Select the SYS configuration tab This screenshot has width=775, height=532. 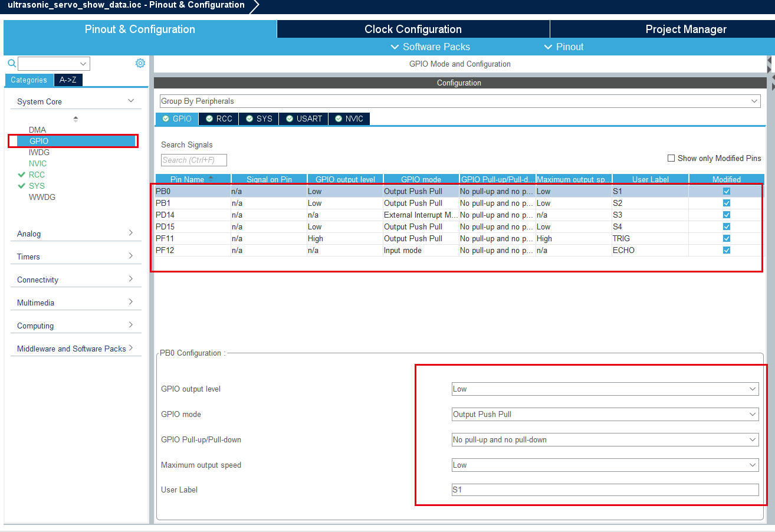tap(259, 119)
